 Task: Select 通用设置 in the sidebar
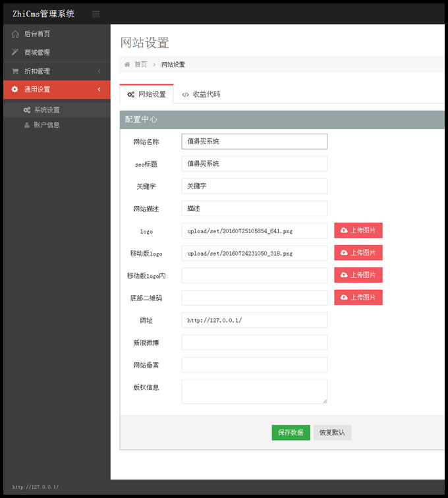pyautogui.click(x=57, y=89)
